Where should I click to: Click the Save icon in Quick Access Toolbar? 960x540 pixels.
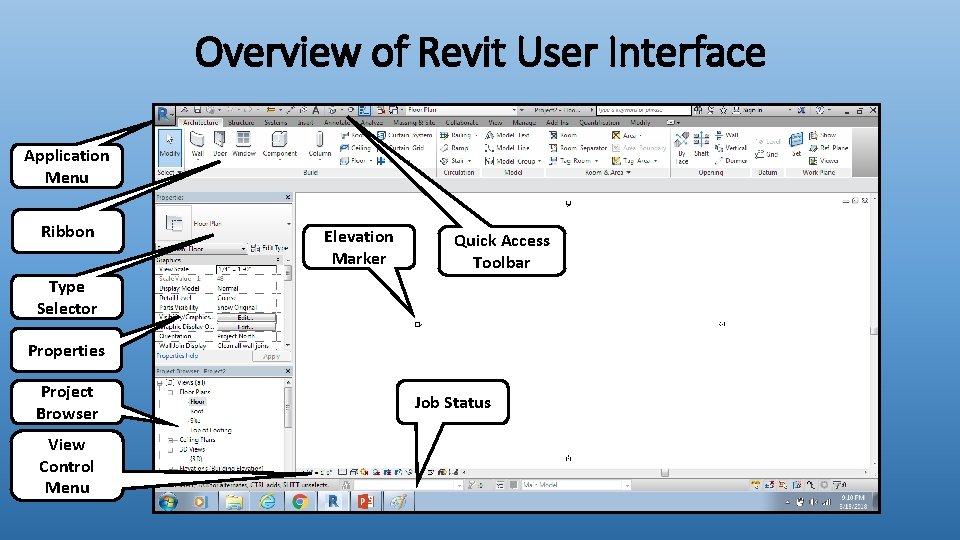pyautogui.click(x=197, y=110)
